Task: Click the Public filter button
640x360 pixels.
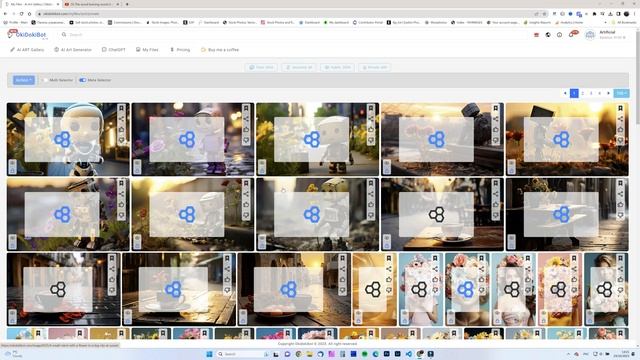Action: (x=338, y=67)
